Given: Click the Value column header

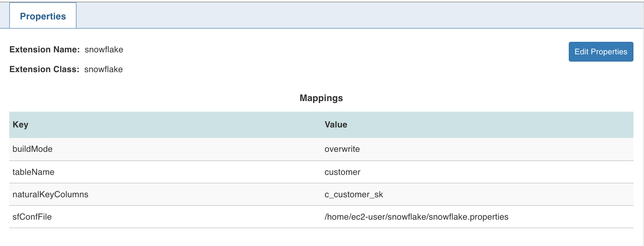Looking at the screenshot, I should click(336, 124).
